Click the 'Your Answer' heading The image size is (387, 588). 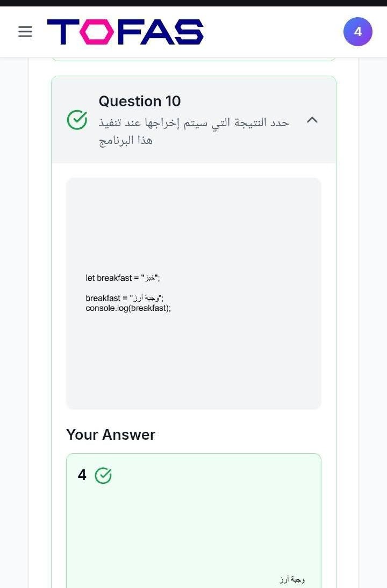(x=110, y=434)
